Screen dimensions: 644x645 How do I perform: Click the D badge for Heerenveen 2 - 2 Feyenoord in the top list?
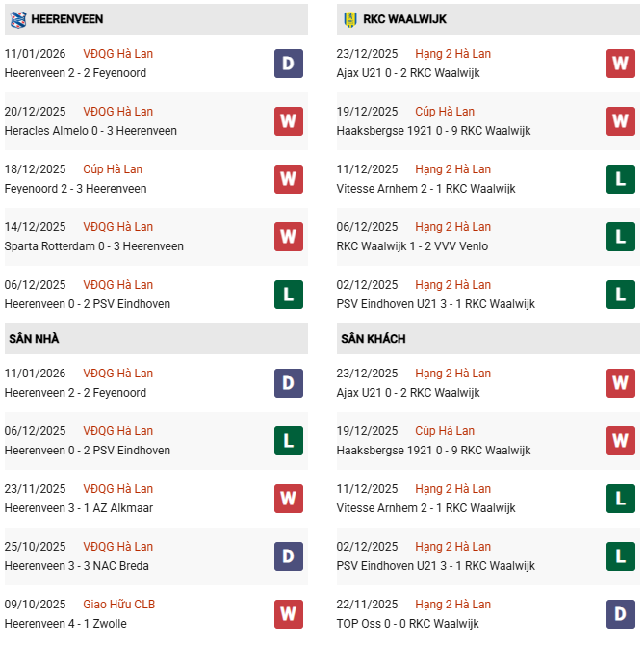pyautogui.click(x=289, y=64)
